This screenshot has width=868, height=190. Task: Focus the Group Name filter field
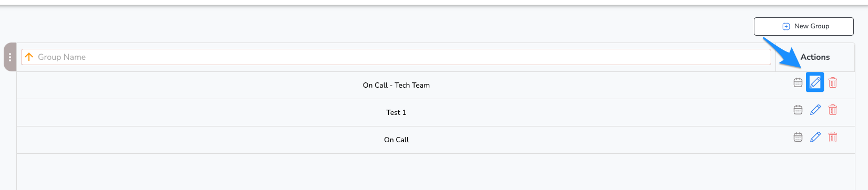click(x=396, y=57)
